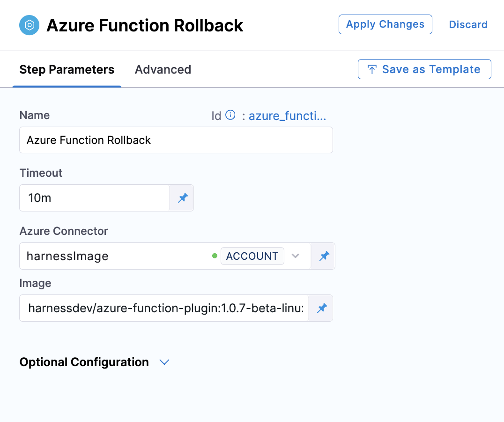504x422 pixels.
Task: Click into the Timeout 10m field
Action: click(x=94, y=198)
